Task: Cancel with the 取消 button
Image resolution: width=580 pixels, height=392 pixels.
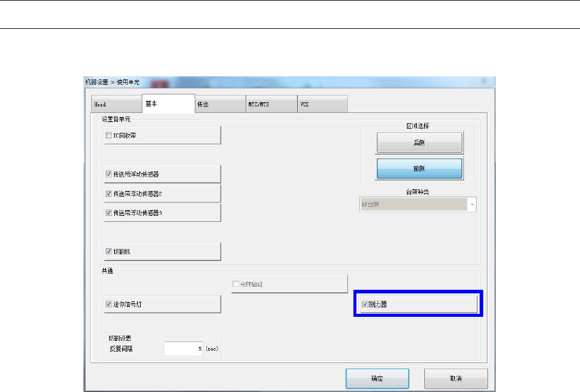Action: tap(456, 378)
